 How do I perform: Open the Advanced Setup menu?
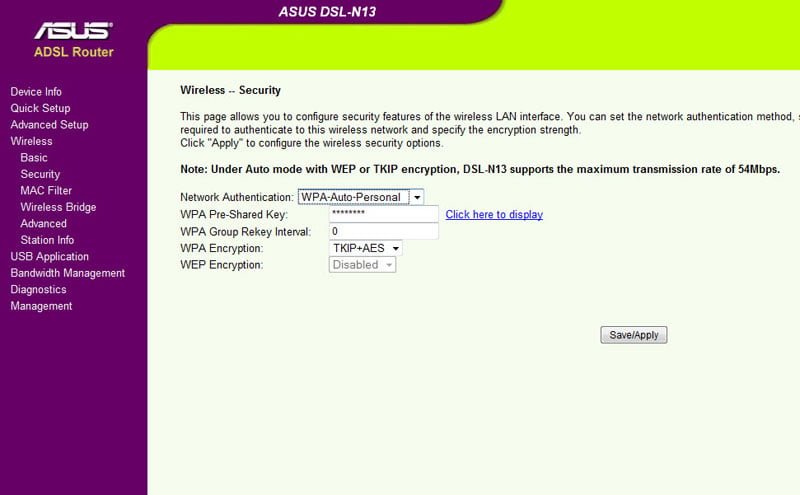(49, 125)
